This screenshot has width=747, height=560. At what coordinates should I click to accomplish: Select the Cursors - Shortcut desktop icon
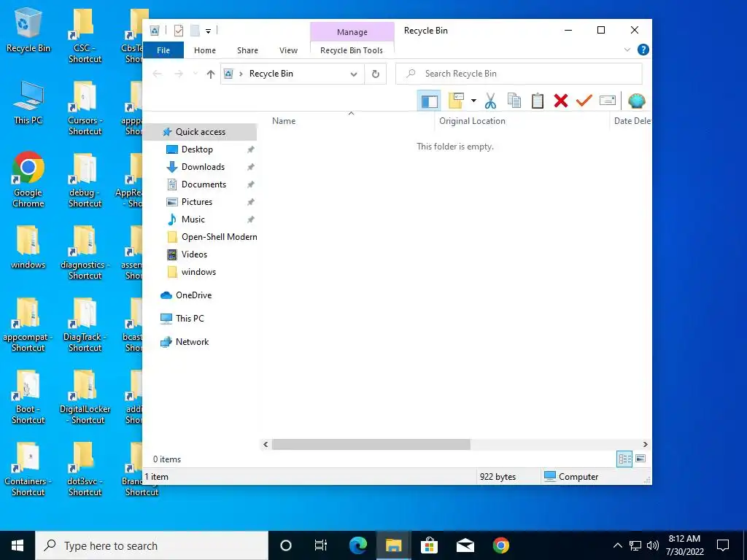(x=85, y=109)
